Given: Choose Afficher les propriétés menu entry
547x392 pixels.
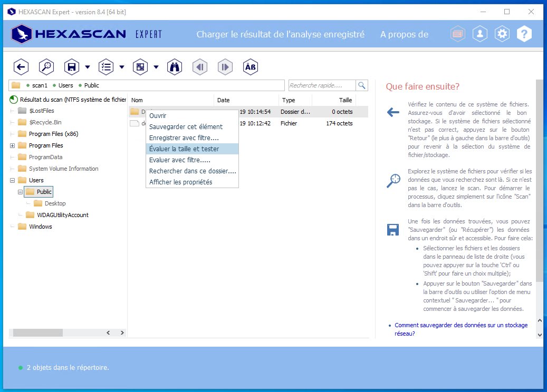Looking at the screenshot, I should pyautogui.click(x=192, y=182).
